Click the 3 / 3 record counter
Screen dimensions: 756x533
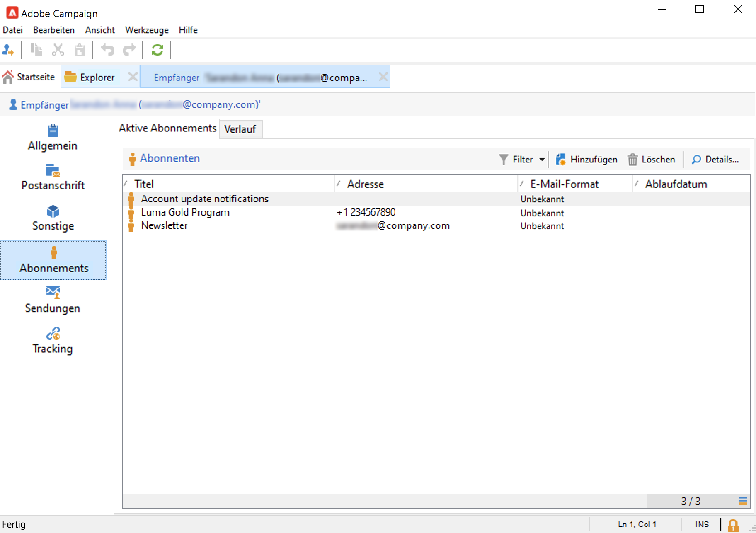click(691, 501)
